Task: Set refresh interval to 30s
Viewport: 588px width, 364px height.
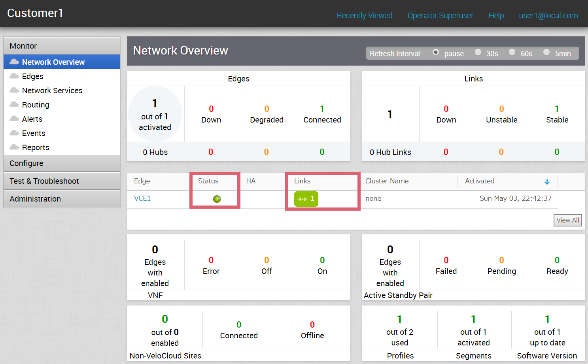Action: point(478,53)
